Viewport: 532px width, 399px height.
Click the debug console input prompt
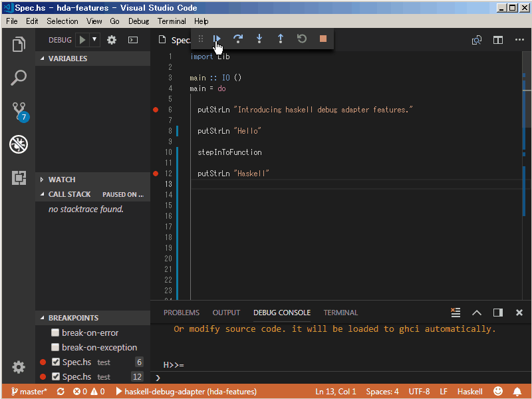(x=342, y=378)
